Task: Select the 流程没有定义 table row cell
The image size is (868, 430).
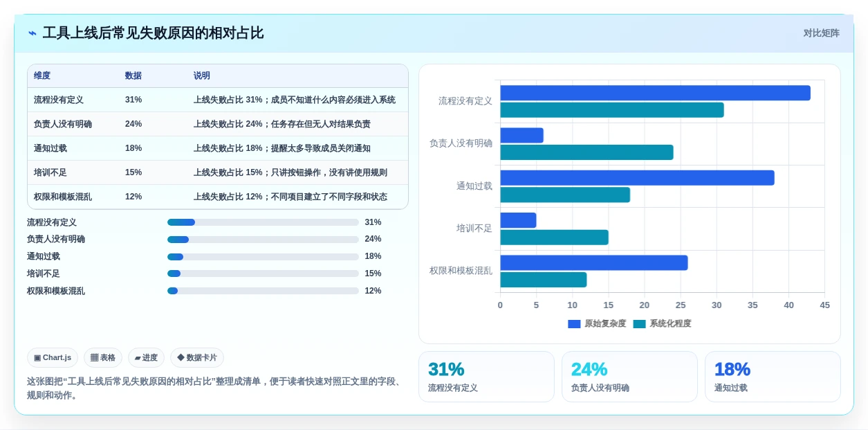Action: point(59,100)
